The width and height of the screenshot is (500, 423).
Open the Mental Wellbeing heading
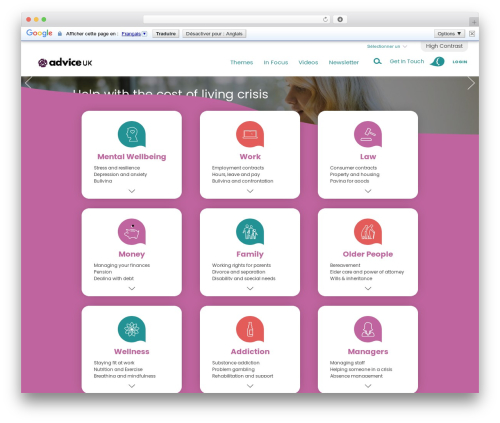(132, 157)
